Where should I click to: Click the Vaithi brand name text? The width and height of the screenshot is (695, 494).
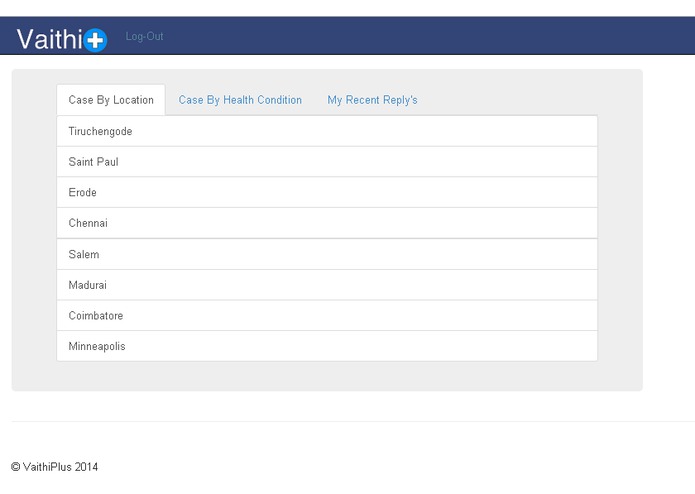tap(49, 39)
